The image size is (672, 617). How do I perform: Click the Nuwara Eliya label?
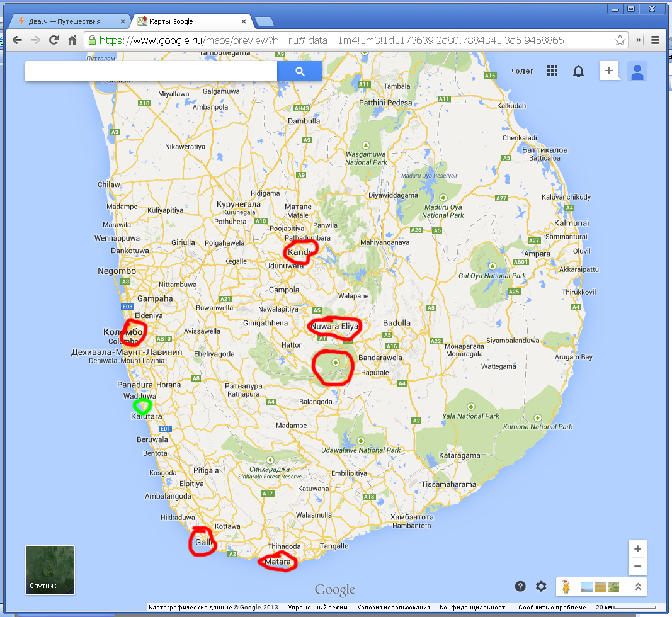coord(334,326)
